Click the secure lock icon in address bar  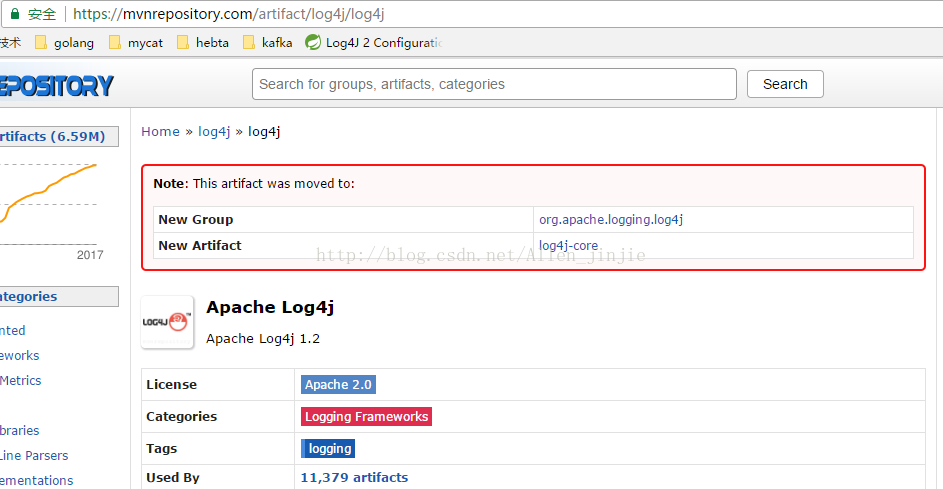point(15,13)
